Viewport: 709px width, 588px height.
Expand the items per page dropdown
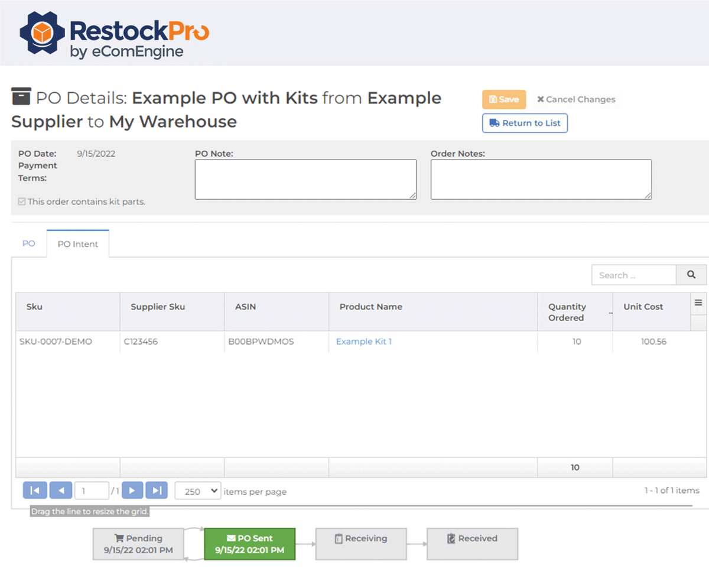click(x=198, y=491)
